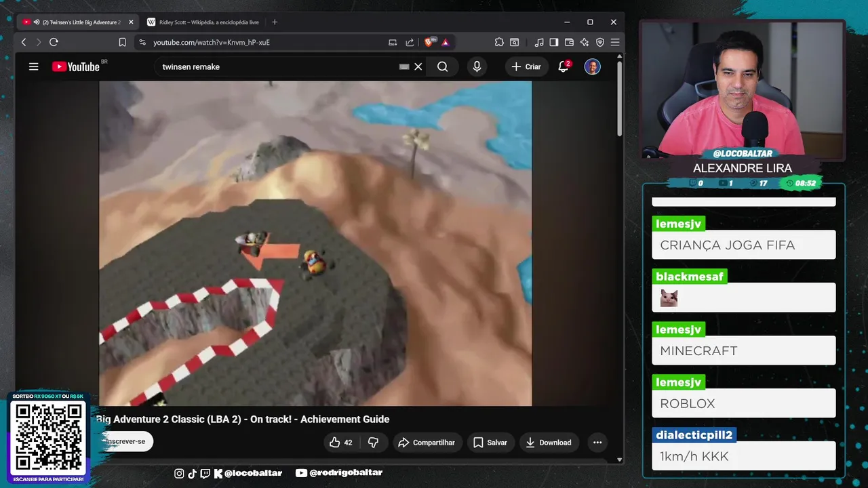Dislike the video with thumbs down
868x488 pixels.
coord(373,443)
